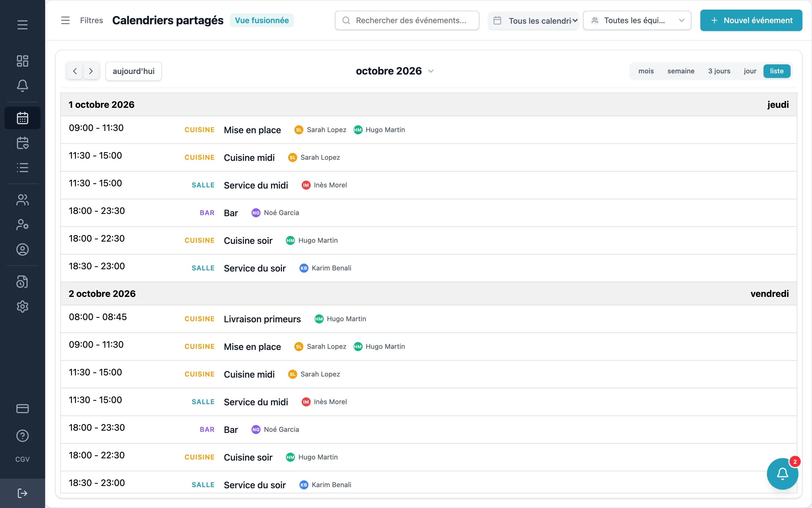Open the list view sidebar icon
The height and width of the screenshot is (508, 812).
(x=23, y=167)
